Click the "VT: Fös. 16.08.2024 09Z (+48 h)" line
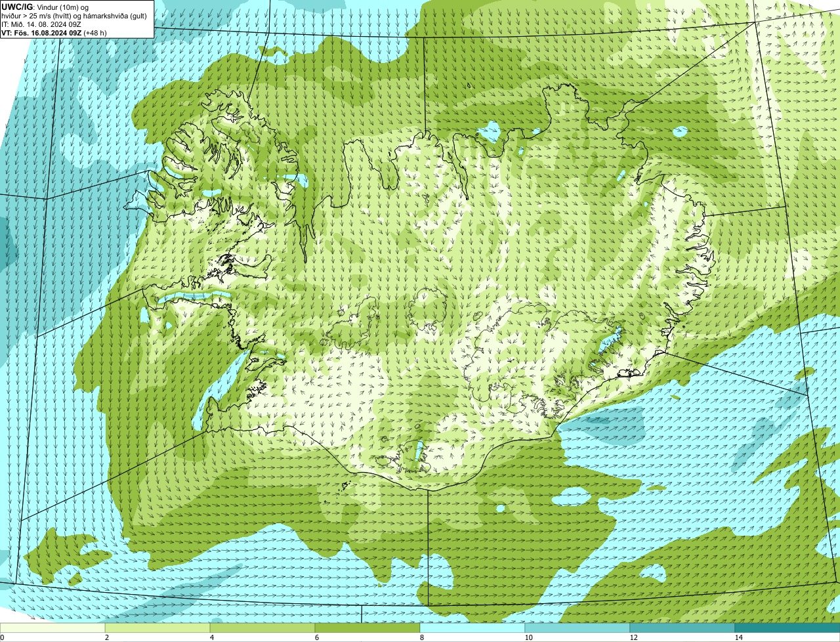 [54, 32]
